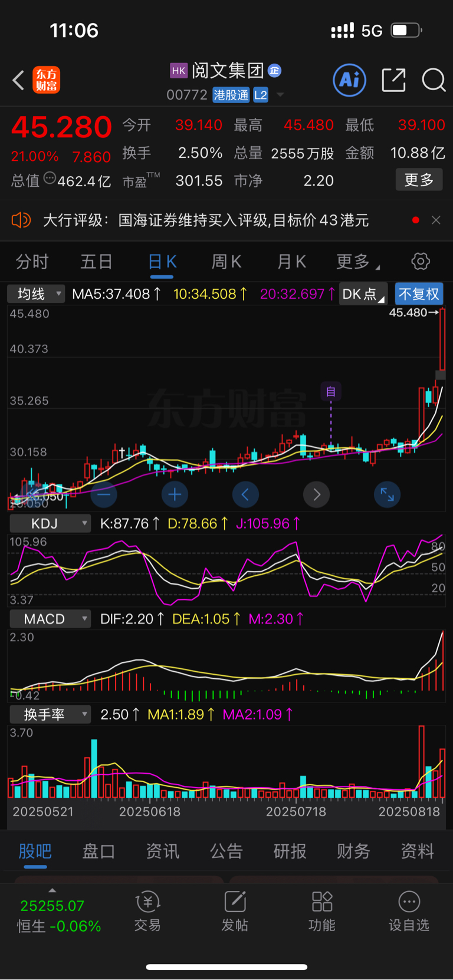Tap the 企 verified badge
The image size is (453, 980).
click(274, 71)
